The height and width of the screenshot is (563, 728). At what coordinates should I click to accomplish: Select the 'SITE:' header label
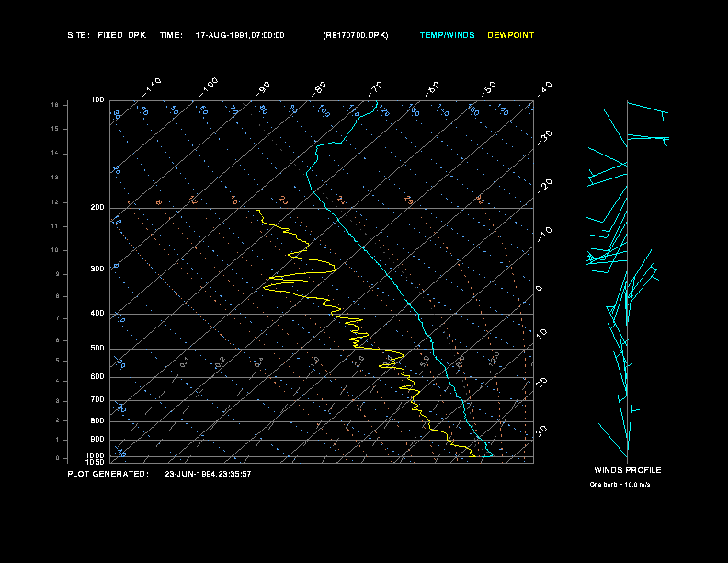(78, 35)
